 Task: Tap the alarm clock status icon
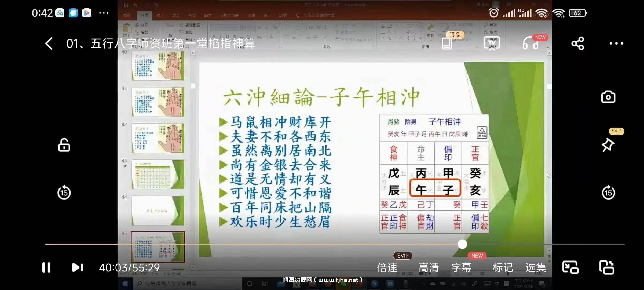(x=494, y=13)
